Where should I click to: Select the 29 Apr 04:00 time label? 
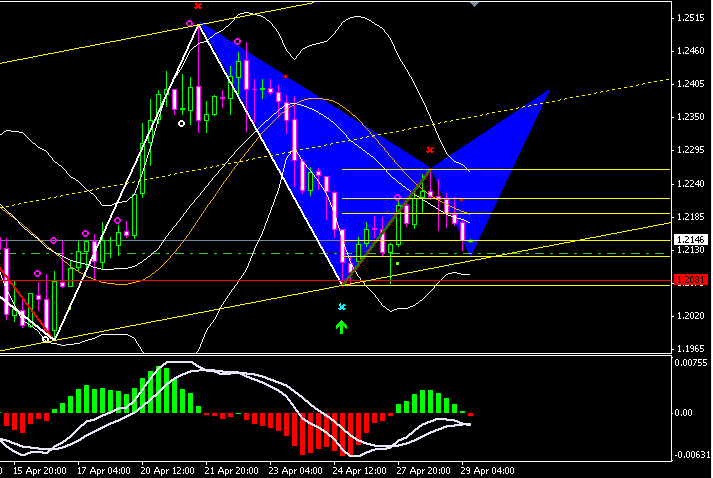coord(487,470)
